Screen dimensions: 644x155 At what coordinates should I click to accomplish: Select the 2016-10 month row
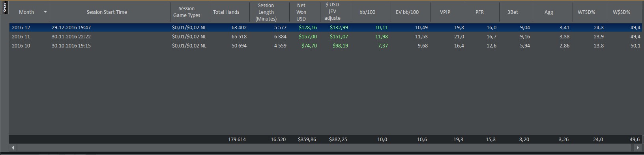click(x=326, y=45)
